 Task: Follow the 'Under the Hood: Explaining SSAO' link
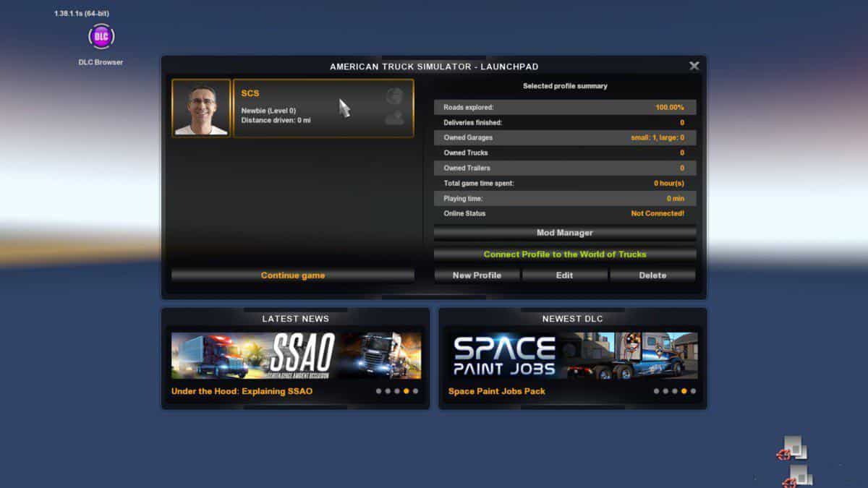242,391
